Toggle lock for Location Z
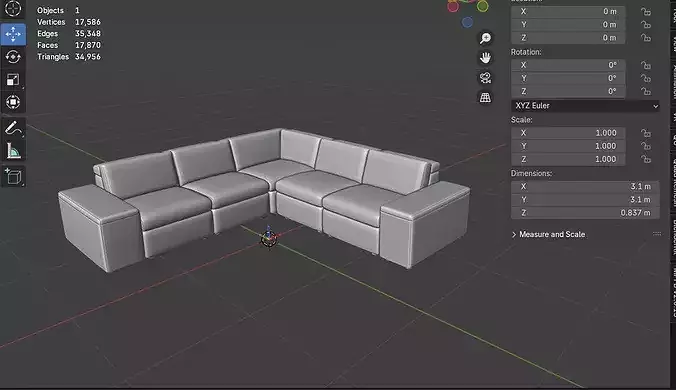This screenshot has width=676, height=390. click(x=646, y=38)
